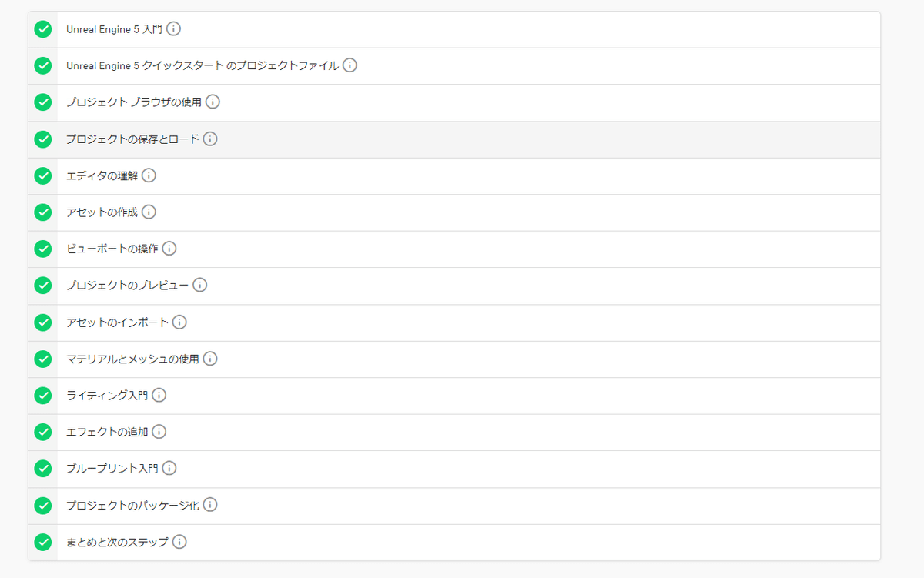Show info for マテリアルとメッシュの使用
924x578 pixels.
pos(210,359)
